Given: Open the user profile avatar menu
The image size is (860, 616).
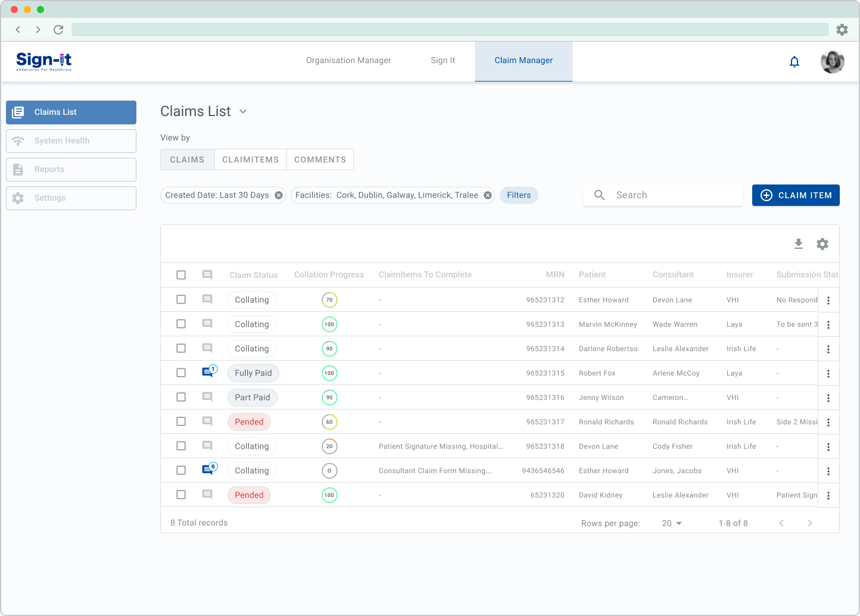Looking at the screenshot, I should (x=832, y=61).
